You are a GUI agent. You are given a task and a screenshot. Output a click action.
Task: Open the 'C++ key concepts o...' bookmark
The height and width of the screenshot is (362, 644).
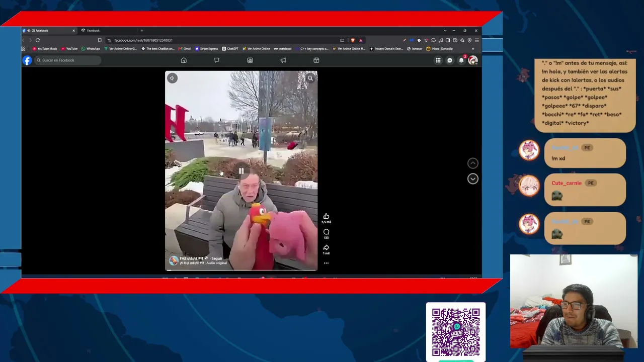[312, 49]
